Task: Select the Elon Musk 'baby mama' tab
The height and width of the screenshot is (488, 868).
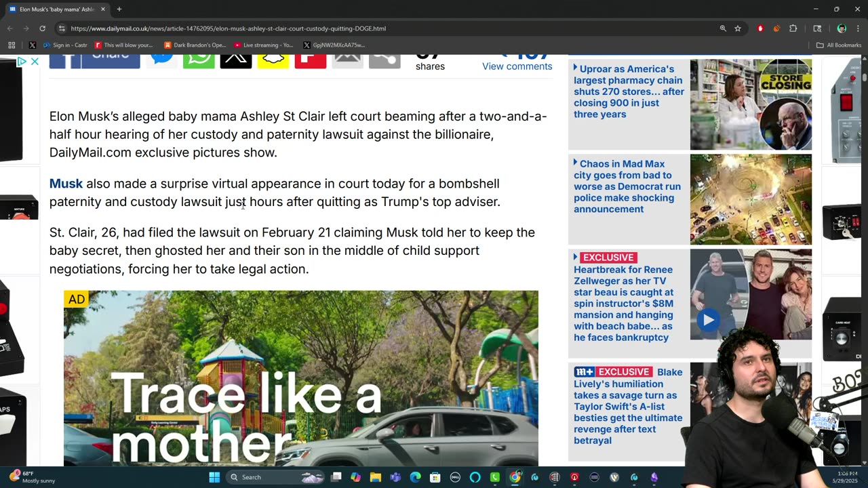Action: pyautogui.click(x=57, y=9)
